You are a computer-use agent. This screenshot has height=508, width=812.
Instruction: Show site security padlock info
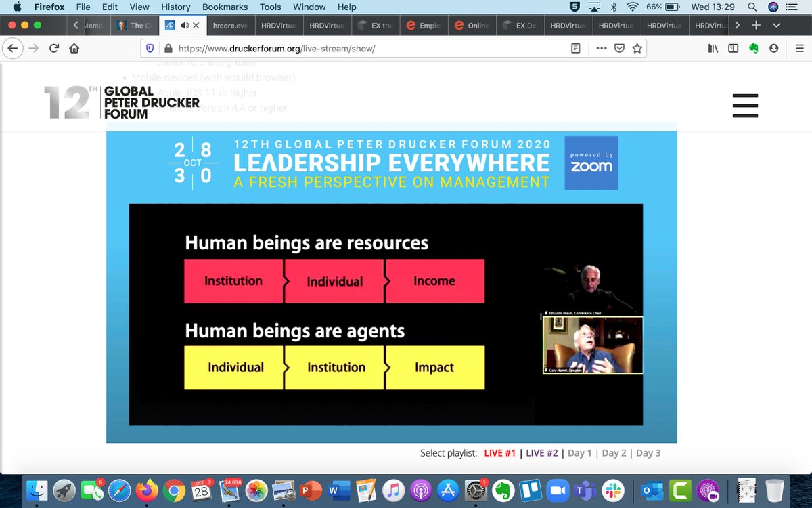point(168,49)
